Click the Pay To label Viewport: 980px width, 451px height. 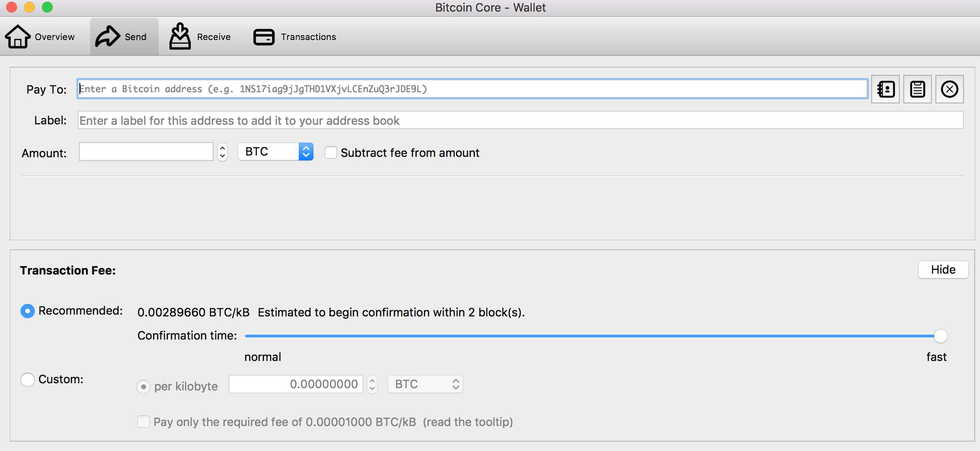(46, 90)
